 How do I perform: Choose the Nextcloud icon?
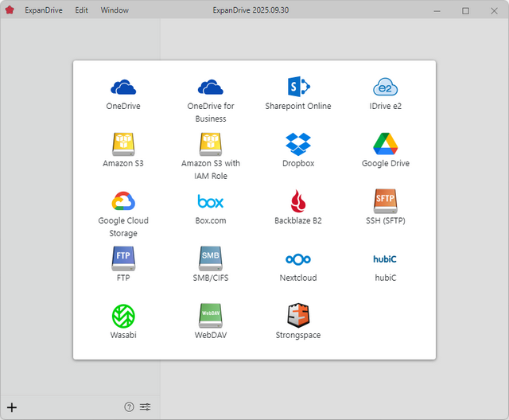pos(298,259)
